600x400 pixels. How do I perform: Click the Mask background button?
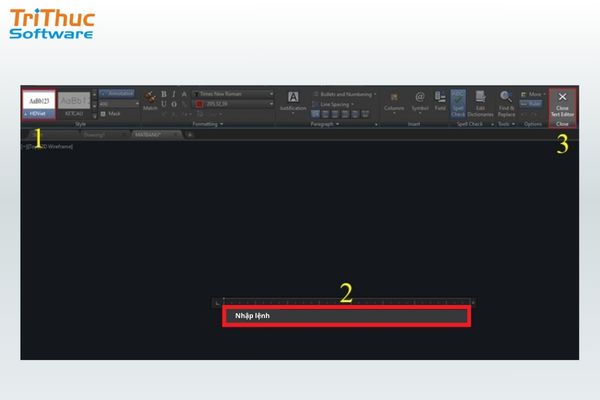[x=111, y=114]
